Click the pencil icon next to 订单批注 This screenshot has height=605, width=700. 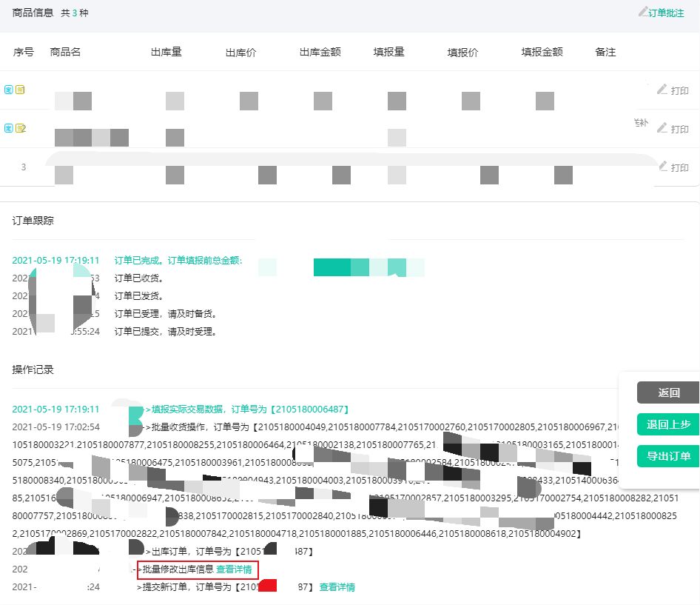point(645,13)
